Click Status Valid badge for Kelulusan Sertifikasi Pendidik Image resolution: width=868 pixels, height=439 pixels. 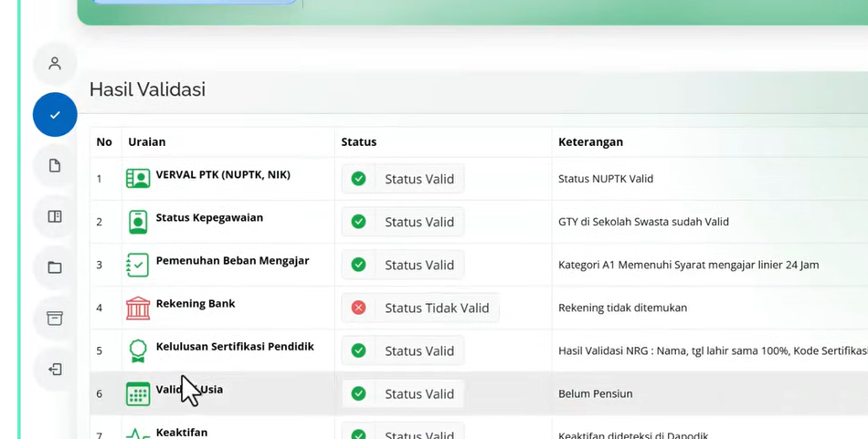click(x=402, y=350)
